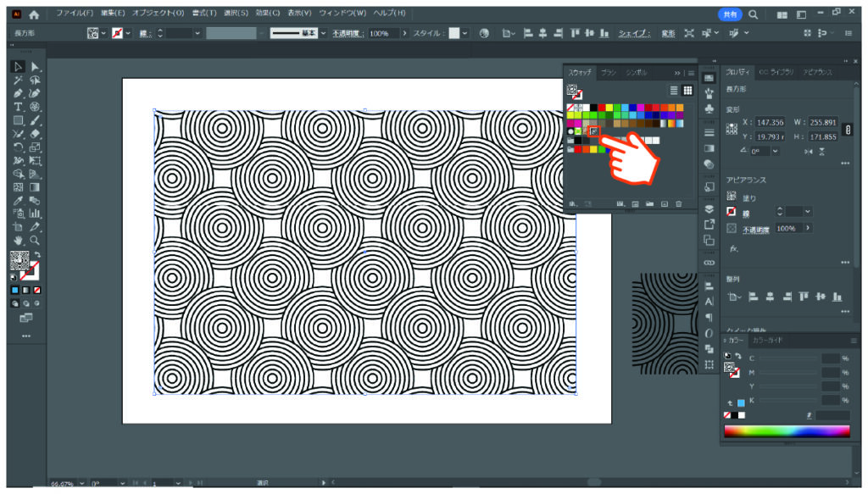The height and width of the screenshot is (494, 868).
Task: Expand opacity arrow in Properties panel
Action: (x=808, y=228)
